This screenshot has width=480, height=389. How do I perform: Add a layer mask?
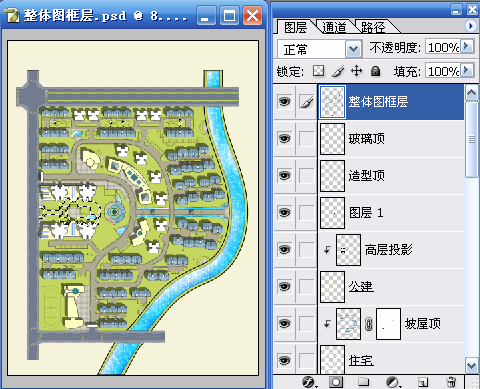(336, 382)
